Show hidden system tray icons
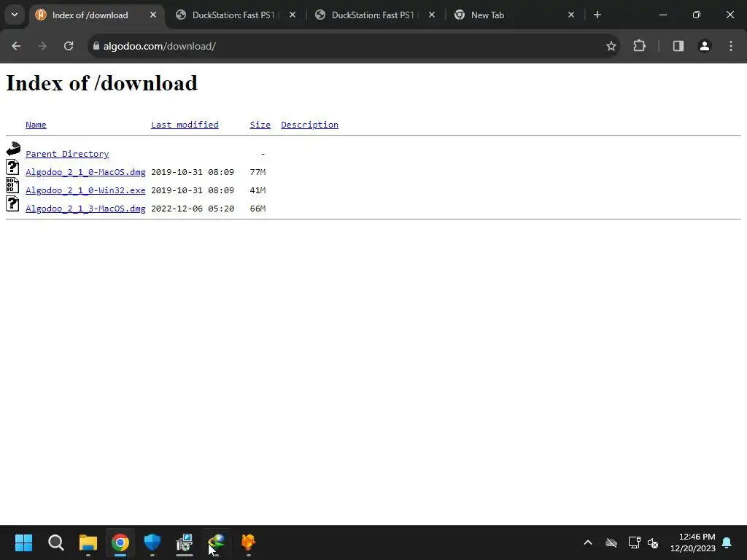This screenshot has width=747, height=560. tap(588, 542)
